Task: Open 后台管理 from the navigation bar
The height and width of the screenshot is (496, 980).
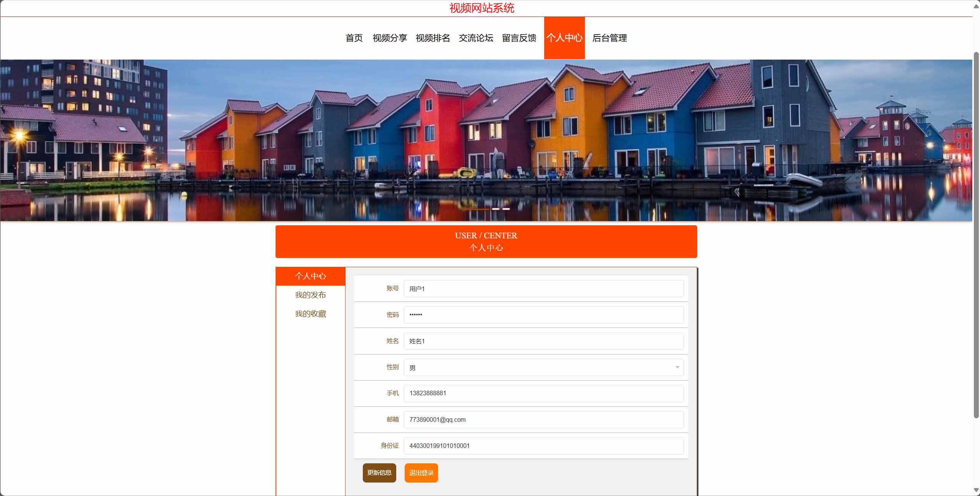Action: [x=610, y=38]
